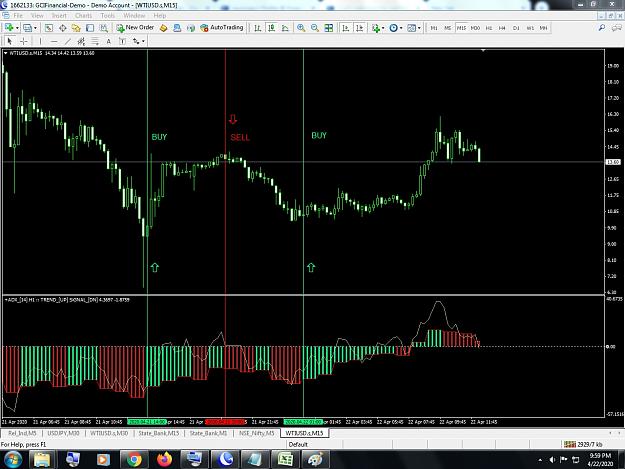Select the Cursor arrow tool
Screen dimensions: 625x469
click(10, 41)
